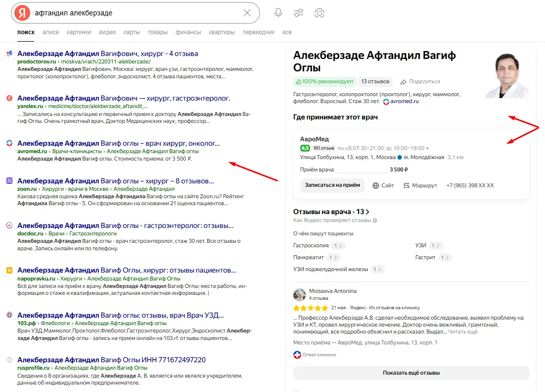
Task: Switch to 'переводчик' tab
Action: [259, 32]
